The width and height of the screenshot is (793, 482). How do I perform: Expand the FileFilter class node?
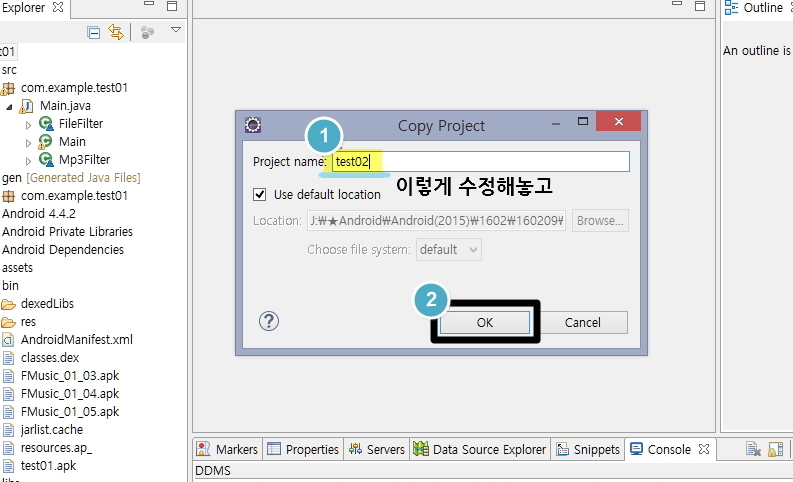pyautogui.click(x=28, y=124)
